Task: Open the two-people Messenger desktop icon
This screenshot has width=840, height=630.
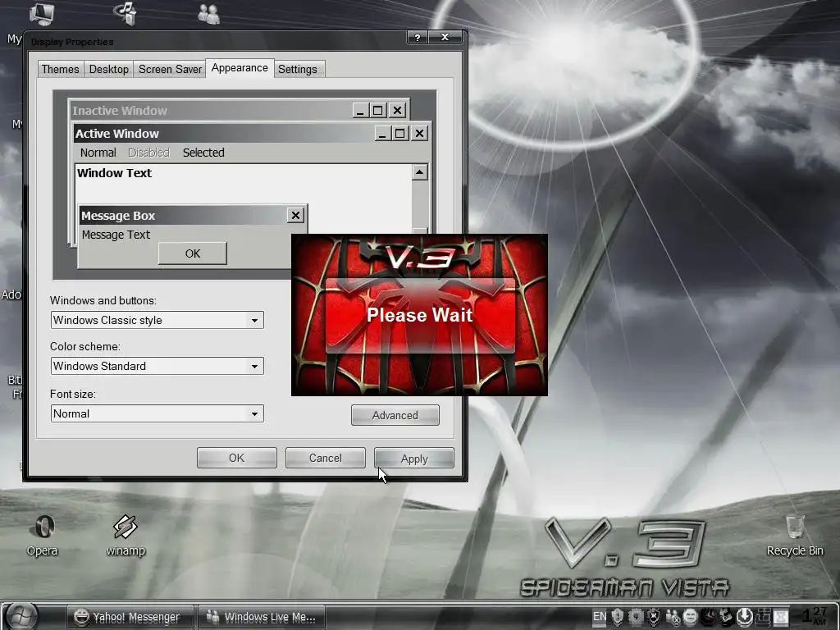Action: (x=208, y=13)
